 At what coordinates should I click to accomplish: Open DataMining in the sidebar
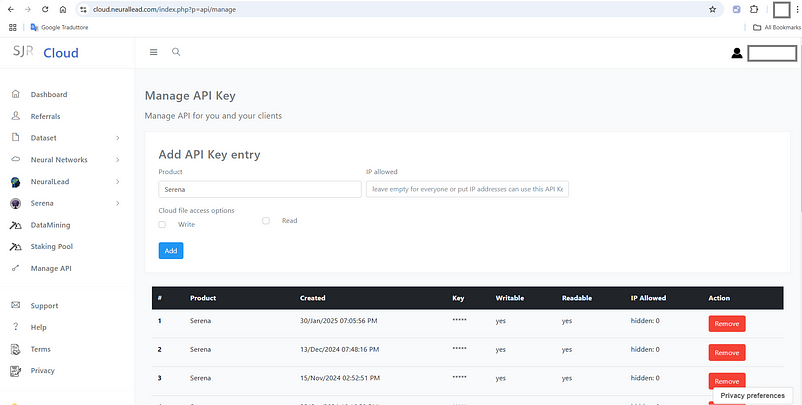(x=50, y=225)
